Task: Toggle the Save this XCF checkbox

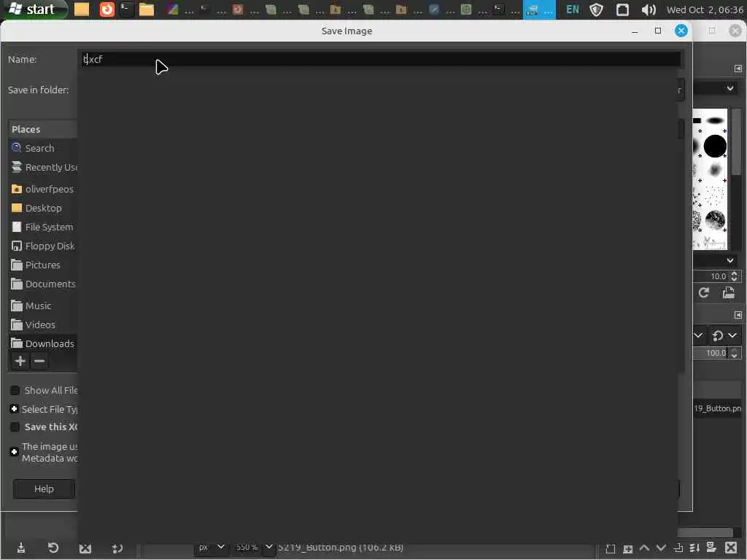Action: (x=15, y=427)
